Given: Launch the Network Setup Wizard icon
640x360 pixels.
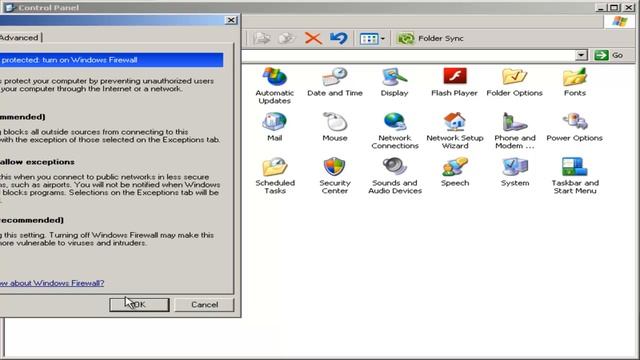Looking at the screenshot, I should pos(455,131).
